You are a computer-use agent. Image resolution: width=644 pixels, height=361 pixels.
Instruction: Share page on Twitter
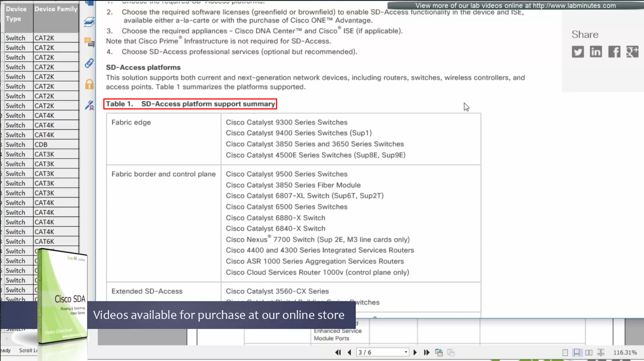coord(577,52)
